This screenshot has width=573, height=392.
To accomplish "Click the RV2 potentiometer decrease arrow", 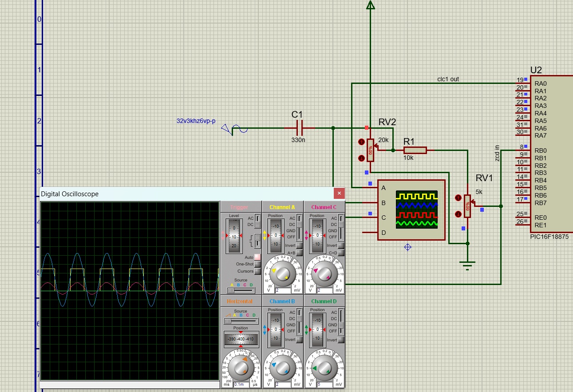I will (361, 158).
